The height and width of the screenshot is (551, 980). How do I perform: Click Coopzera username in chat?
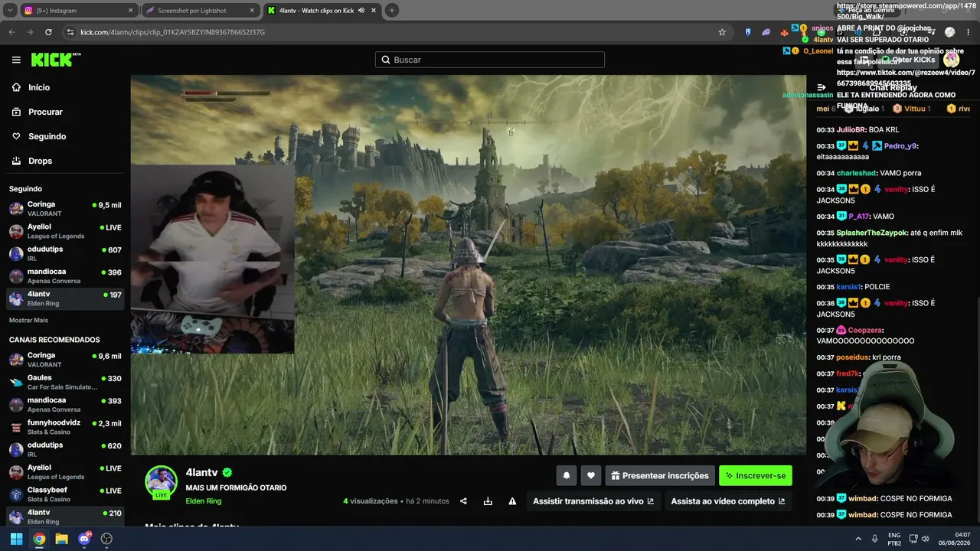(x=865, y=330)
